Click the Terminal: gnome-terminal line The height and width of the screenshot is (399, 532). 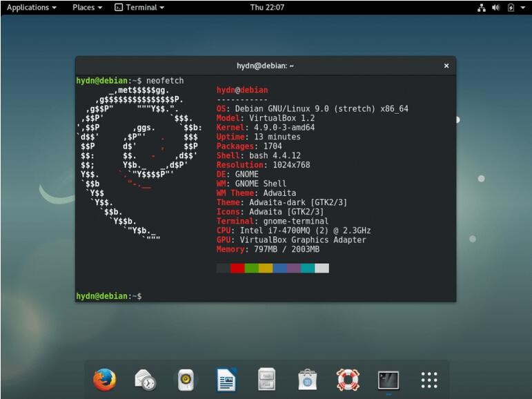(273, 222)
